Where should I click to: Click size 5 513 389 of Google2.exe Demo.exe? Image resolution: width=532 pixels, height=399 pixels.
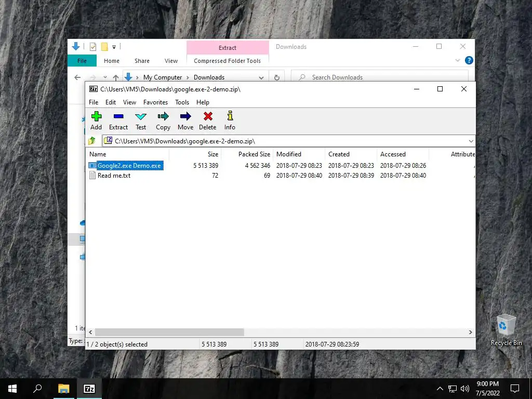206,166
